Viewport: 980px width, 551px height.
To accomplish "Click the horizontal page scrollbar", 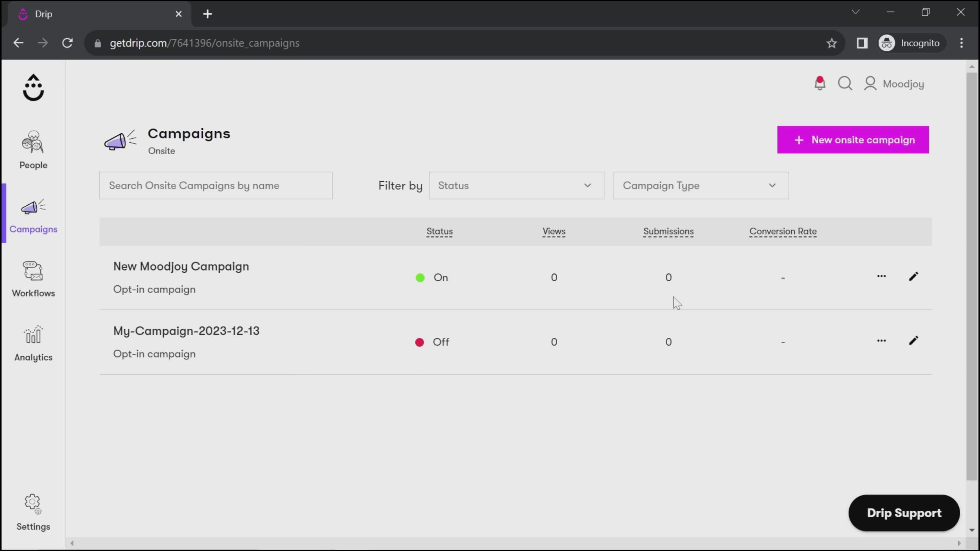I will (x=516, y=543).
